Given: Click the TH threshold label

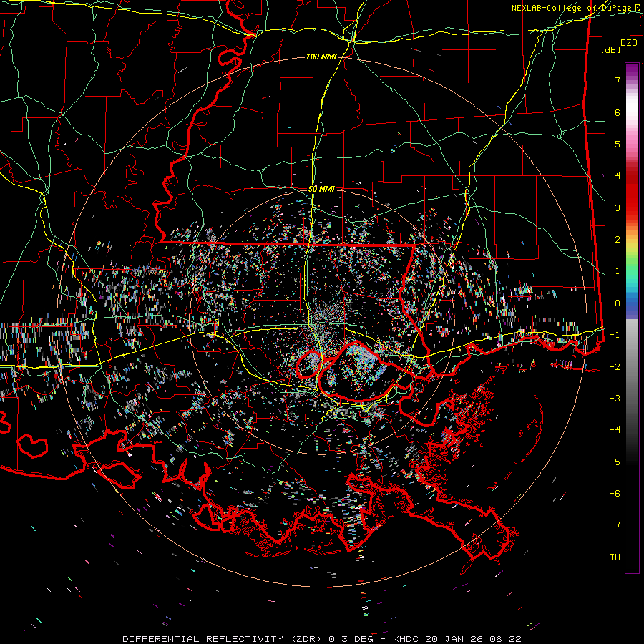Looking at the screenshot, I should 615,557.
